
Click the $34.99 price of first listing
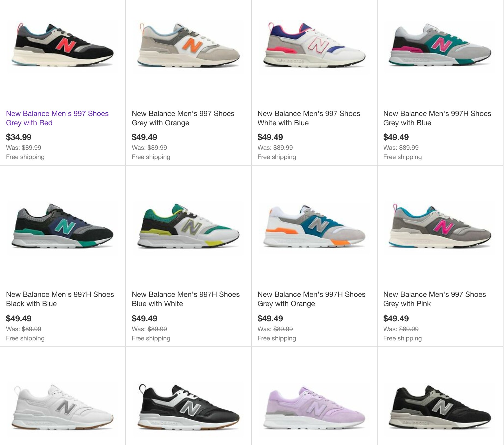[19, 137]
